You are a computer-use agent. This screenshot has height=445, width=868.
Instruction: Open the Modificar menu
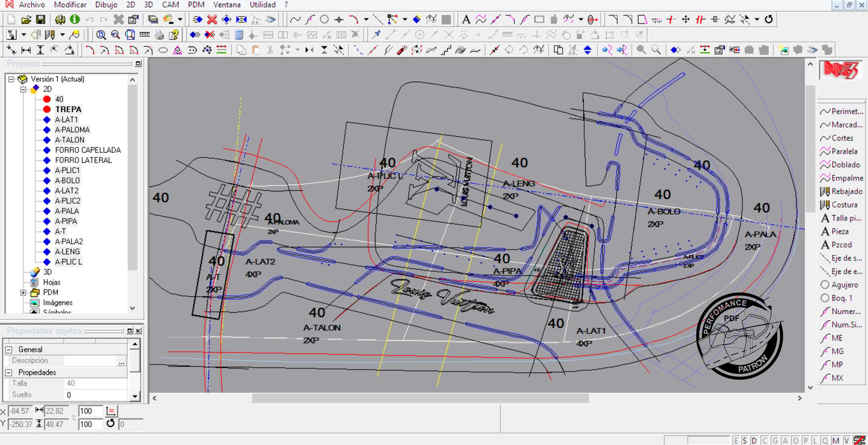70,5
